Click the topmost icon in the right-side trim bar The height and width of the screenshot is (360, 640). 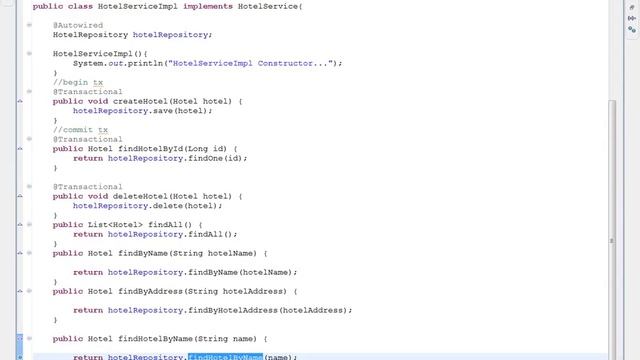pos(632,8)
